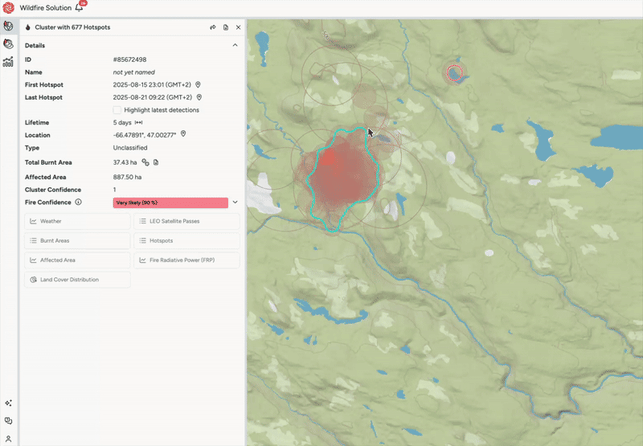Screen dimensions: 643x446
Task: Click the Unclassified type value
Action: [130, 148]
